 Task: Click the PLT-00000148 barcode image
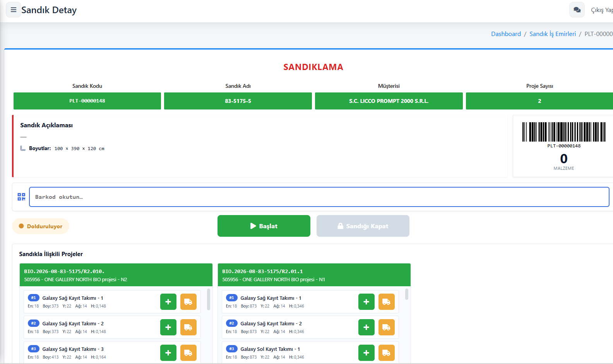tap(564, 132)
